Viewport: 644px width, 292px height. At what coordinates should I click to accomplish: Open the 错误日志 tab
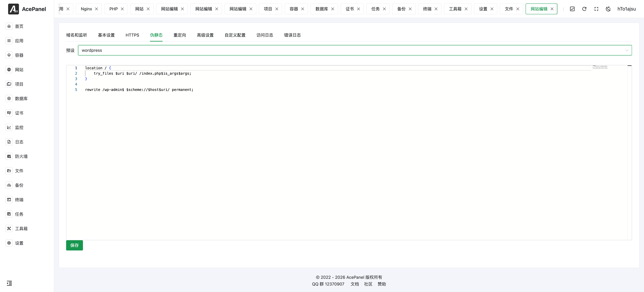293,35
